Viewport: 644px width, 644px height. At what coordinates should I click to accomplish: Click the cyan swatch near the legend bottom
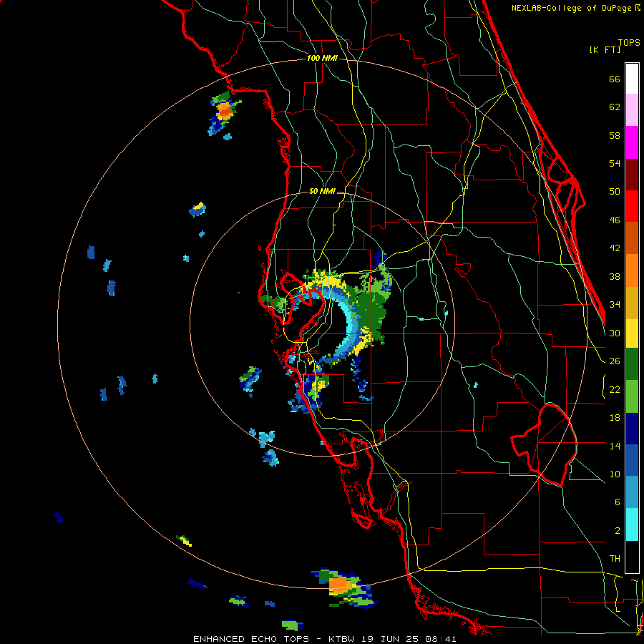point(632,525)
